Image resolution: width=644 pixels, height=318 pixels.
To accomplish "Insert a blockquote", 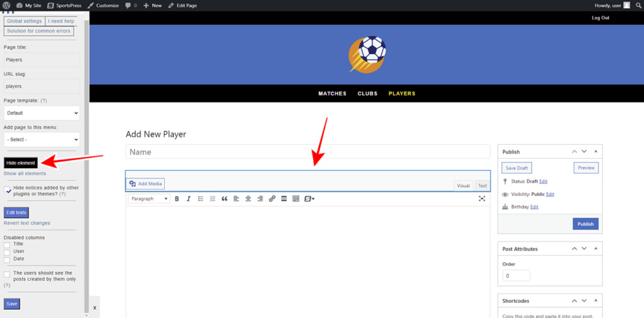I will [225, 199].
